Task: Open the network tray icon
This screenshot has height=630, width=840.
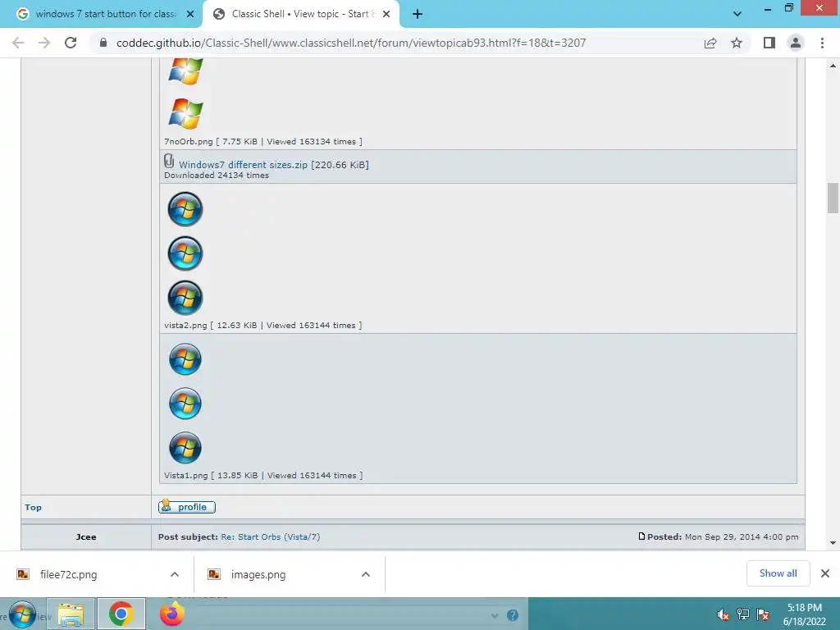Action: (x=743, y=614)
